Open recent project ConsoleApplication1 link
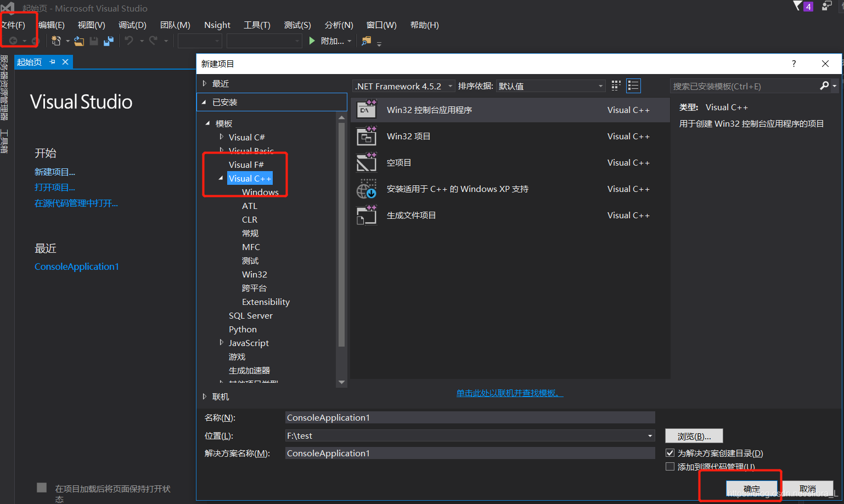Image resolution: width=844 pixels, height=504 pixels. (77, 267)
